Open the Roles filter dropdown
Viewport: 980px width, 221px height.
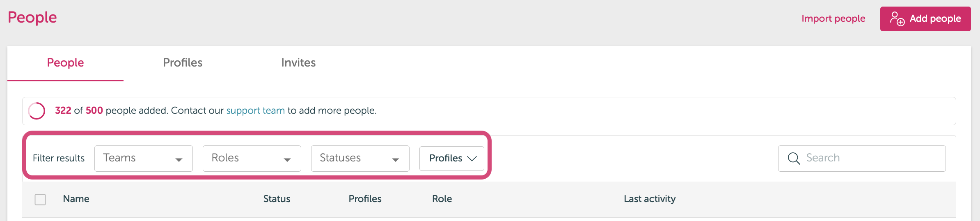[x=252, y=159]
